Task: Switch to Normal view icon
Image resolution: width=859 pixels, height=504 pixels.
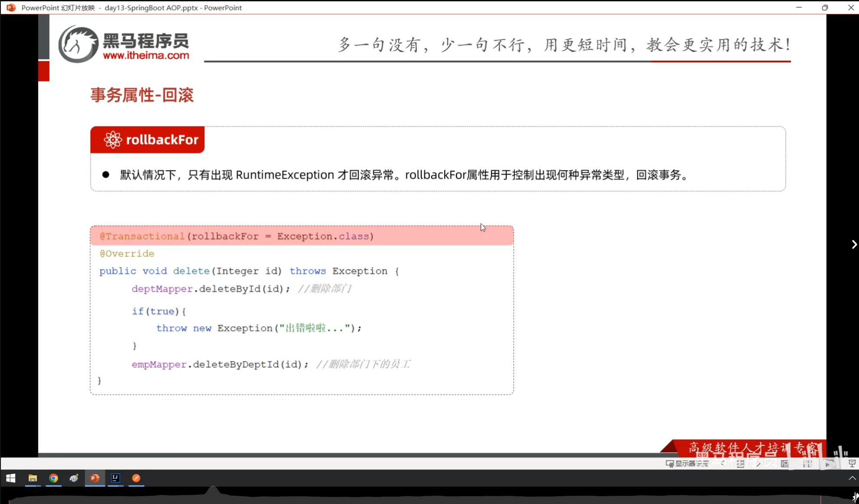Action: [x=785, y=464]
